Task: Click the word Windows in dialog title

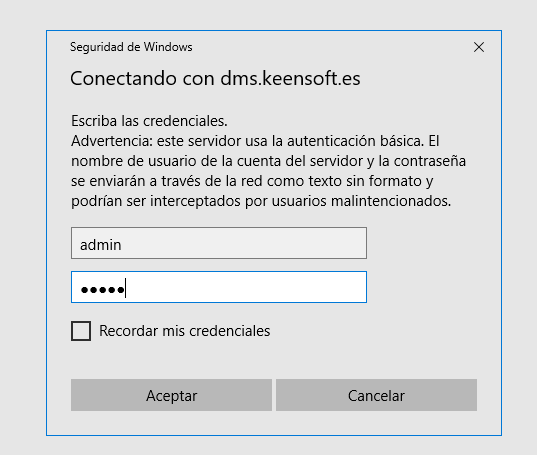Action: (168, 47)
